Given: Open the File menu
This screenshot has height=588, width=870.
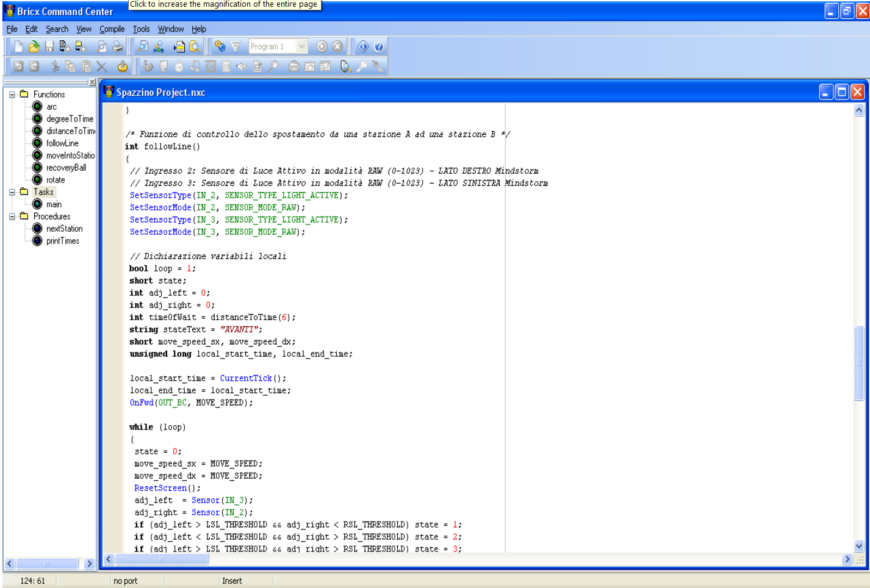Looking at the screenshot, I should click(12, 29).
